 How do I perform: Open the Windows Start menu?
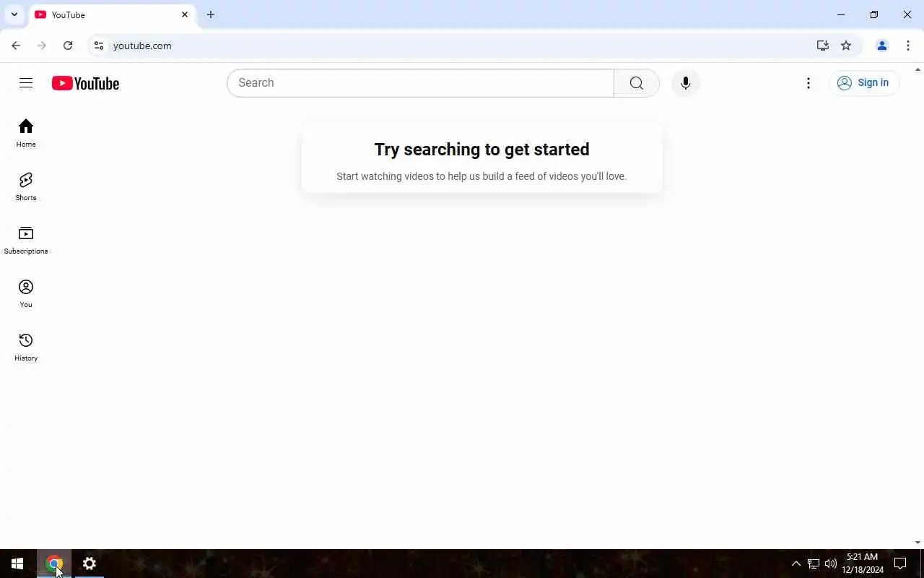pos(17,564)
